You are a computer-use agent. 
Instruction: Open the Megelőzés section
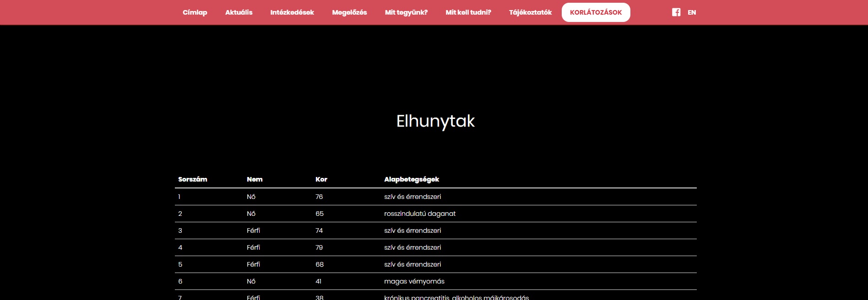click(x=349, y=12)
